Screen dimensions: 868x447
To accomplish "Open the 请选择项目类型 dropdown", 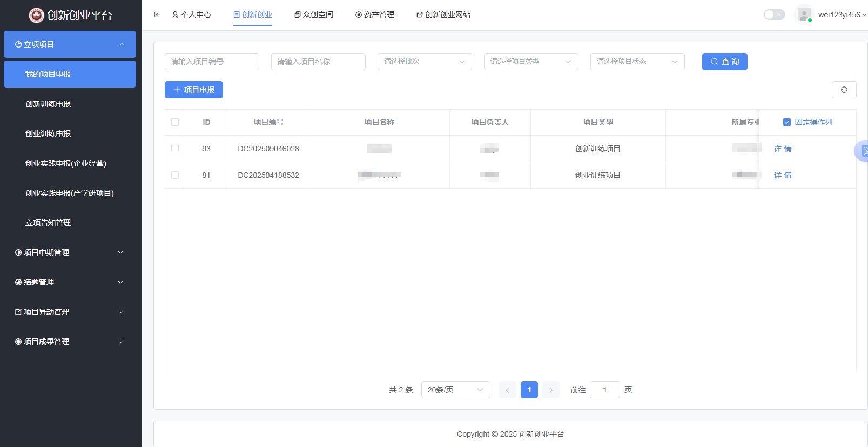I will pyautogui.click(x=530, y=62).
